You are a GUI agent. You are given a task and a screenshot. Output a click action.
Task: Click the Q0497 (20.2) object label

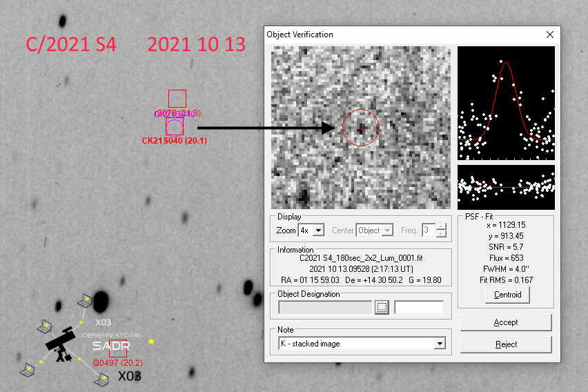(118, 363)
